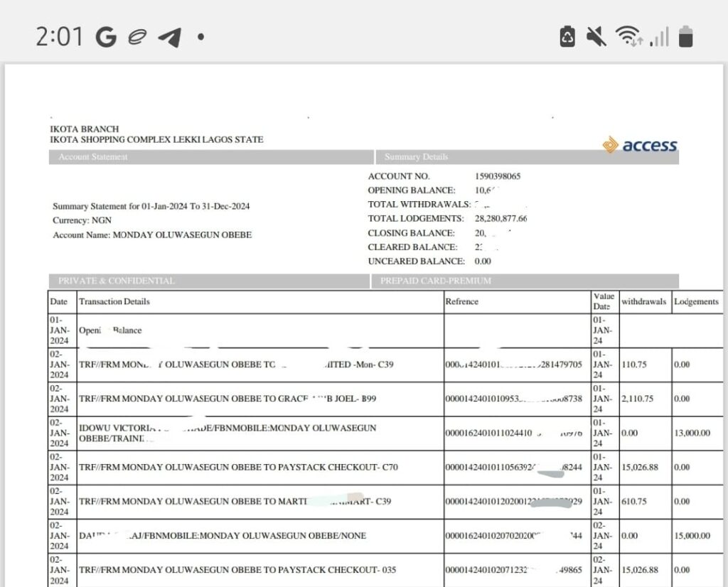Click reference number ending 49865
Image resolution: width=728 pixels, height=587 pixels.
pos(513,570)
